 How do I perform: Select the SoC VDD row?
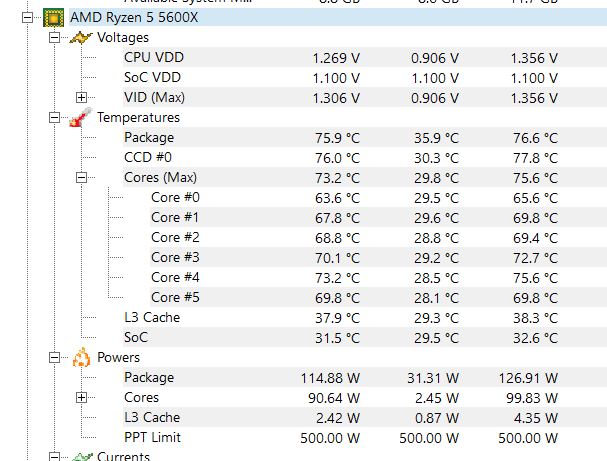pos(365,77)
